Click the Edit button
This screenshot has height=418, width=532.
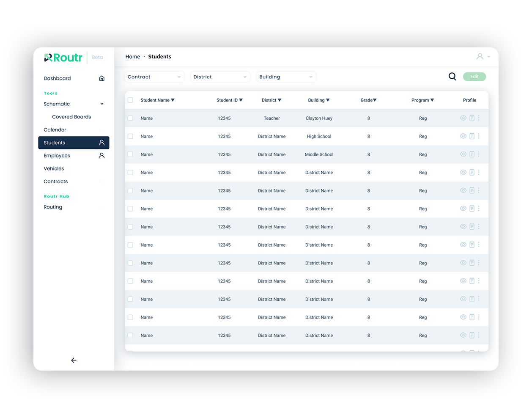(474, 77)
